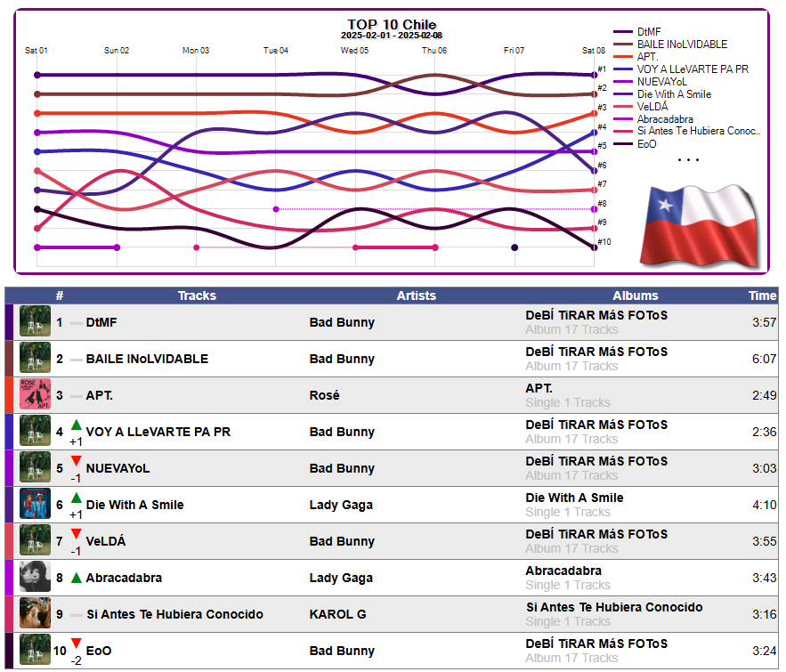Click the Si Antes Te Hubiera Conoc.. legend entry
The image size is (786, 672).
(x=686, y=131)
